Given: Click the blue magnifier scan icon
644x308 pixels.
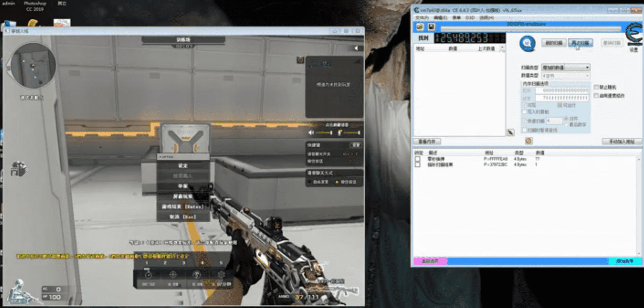Looking at the screenshot, I should pos(527,43).
